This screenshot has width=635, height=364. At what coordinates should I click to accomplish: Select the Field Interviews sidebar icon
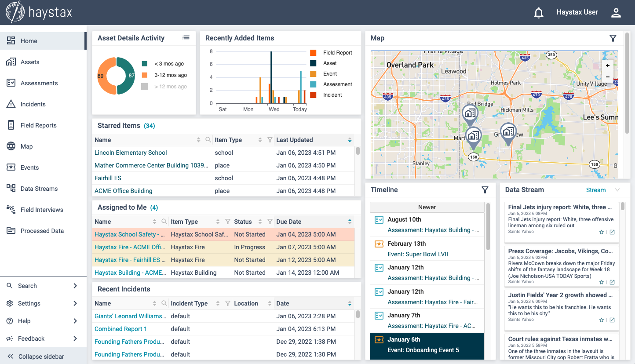(11, 210)
